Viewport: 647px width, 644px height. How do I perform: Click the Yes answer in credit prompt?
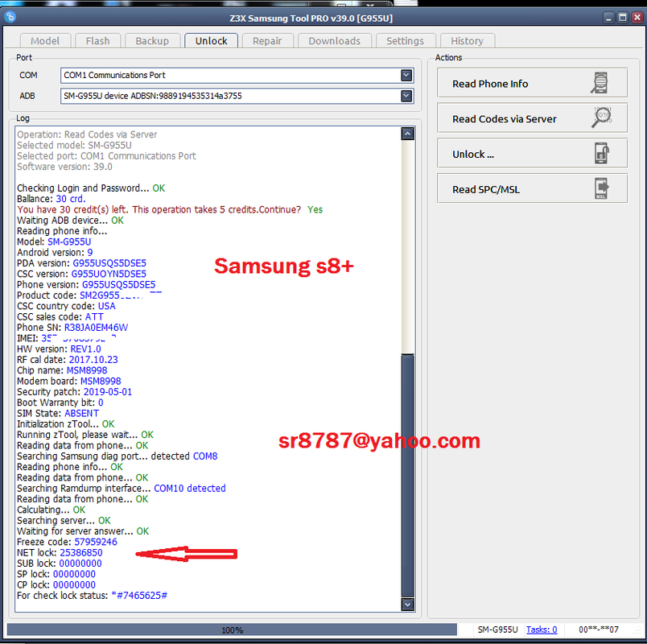[x=315, y=209]
